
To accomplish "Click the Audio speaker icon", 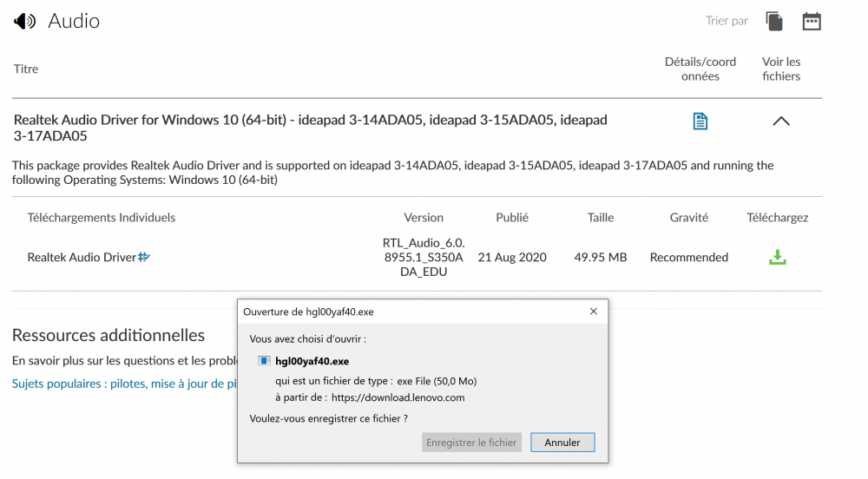I will click(x=25, y=22).
